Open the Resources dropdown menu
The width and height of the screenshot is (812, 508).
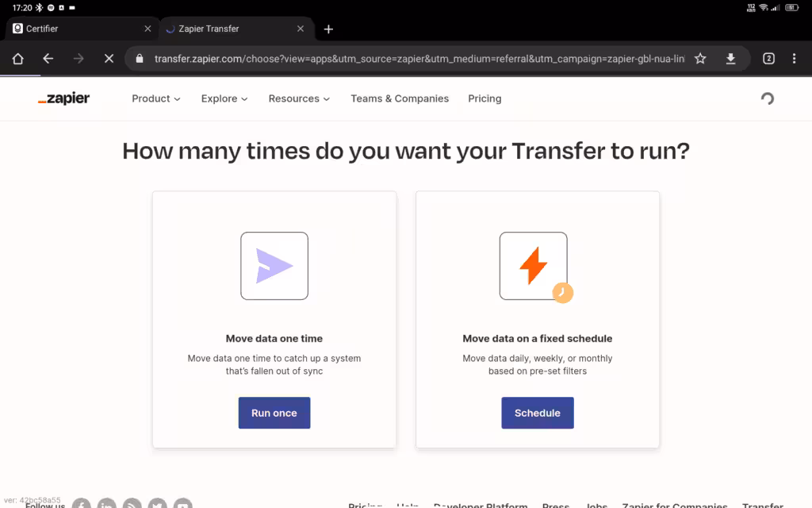(299, 98)
